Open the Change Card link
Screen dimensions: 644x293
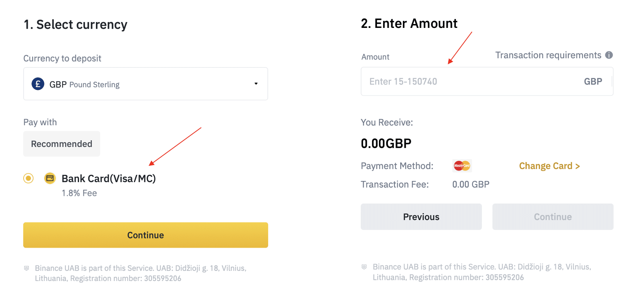pyautogui.click(x=549, y=166)
